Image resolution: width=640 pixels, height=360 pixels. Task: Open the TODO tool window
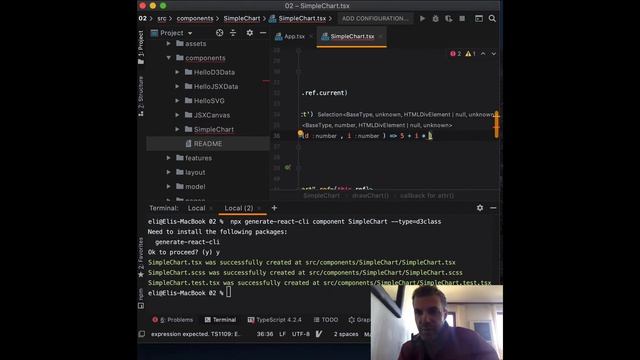[x=326, y=320]
